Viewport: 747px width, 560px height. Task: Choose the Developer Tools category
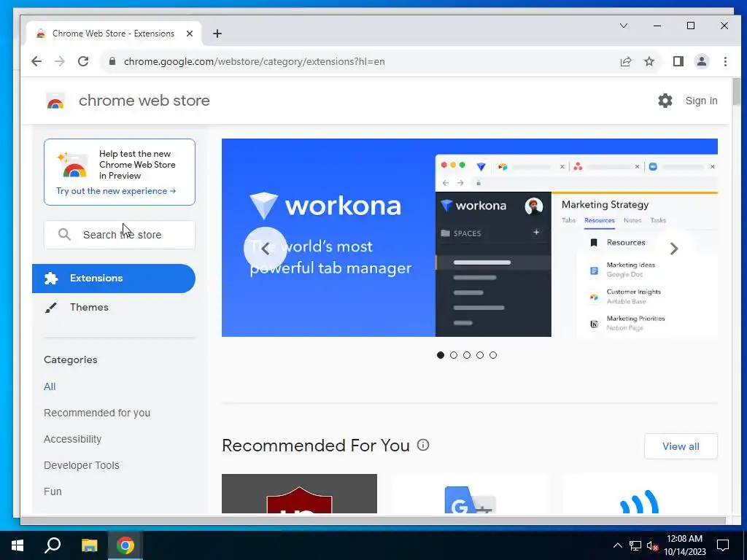pyautogui.click(x=82, y=464)
